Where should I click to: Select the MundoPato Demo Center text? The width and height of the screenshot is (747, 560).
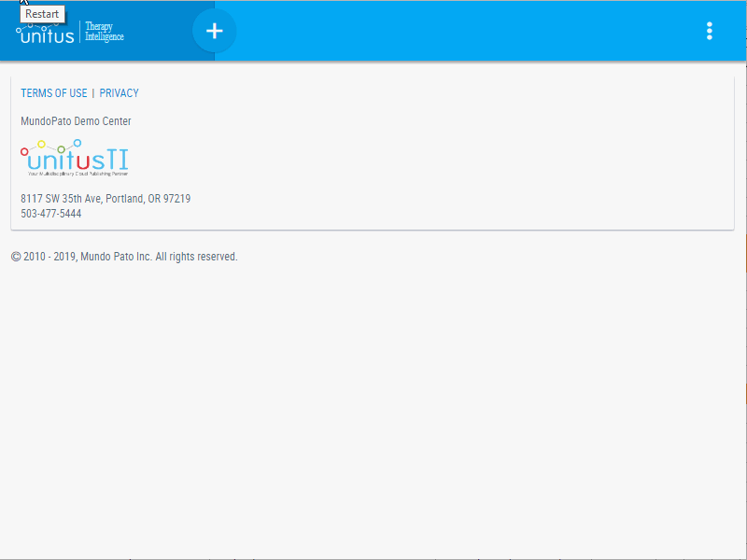[76, 121]
